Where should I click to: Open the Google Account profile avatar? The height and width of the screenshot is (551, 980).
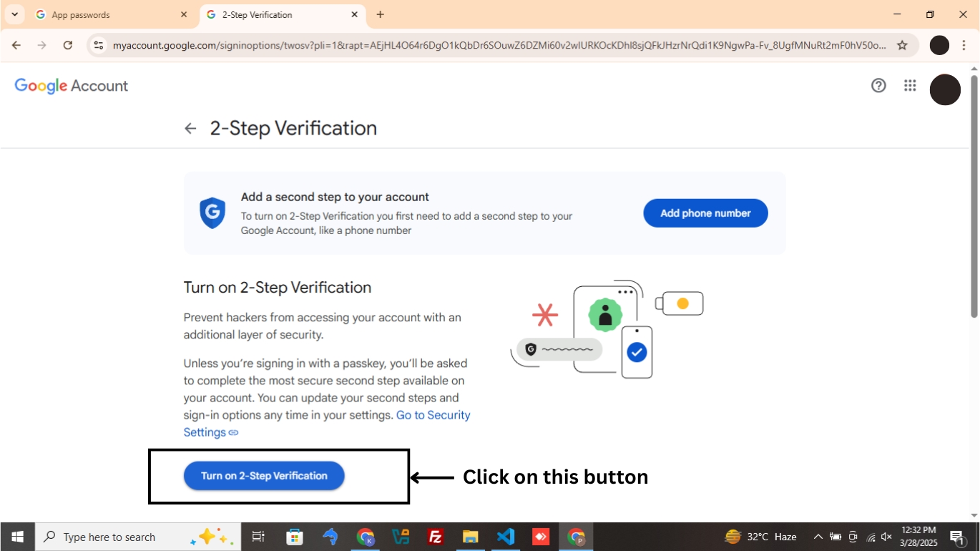(945, 89)
